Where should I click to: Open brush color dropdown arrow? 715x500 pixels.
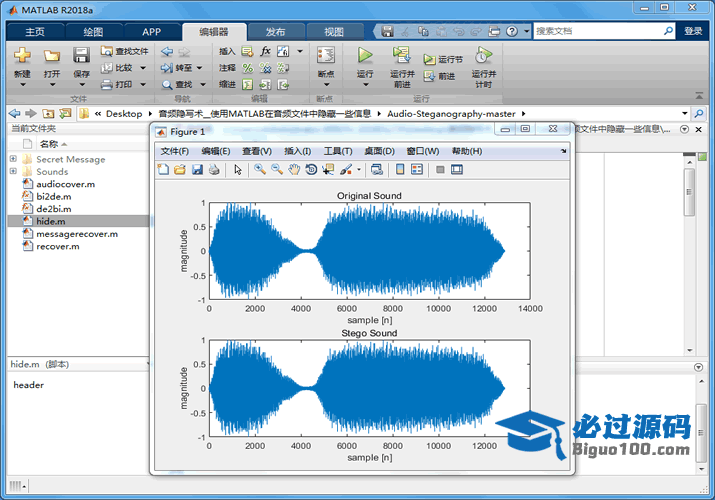[x=359, y=170]
